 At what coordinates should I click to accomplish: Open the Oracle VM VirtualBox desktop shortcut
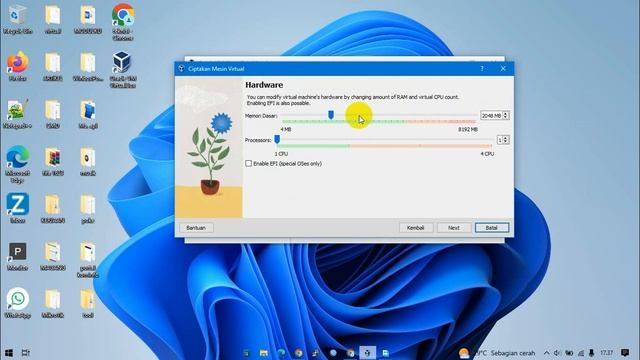coord(122,70)
